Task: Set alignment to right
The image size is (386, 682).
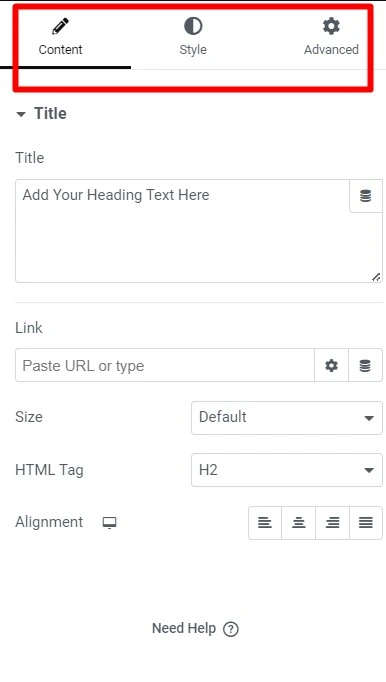Action: pos(332,522)
